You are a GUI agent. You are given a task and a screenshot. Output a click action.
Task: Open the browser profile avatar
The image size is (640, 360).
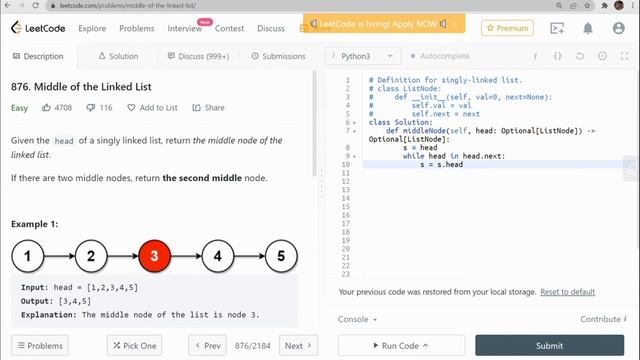[x=619, y=5]
